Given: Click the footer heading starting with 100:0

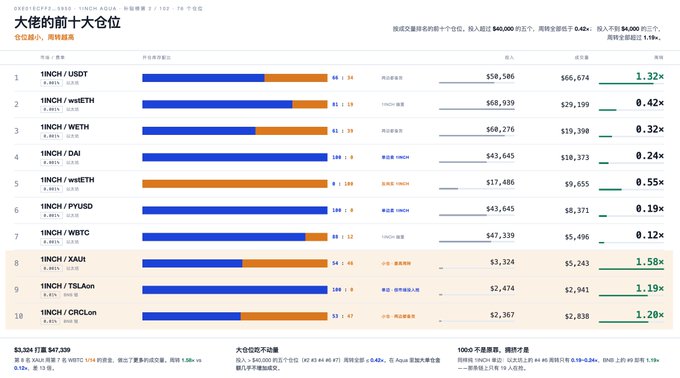Looking at the screenshot, I should click(493, 350).
